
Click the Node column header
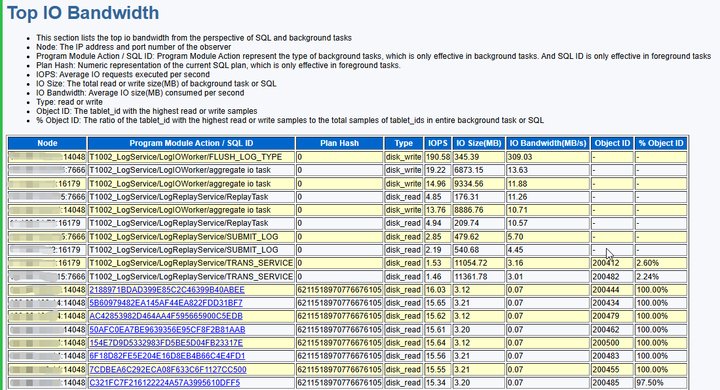click(x=47, y=143)
